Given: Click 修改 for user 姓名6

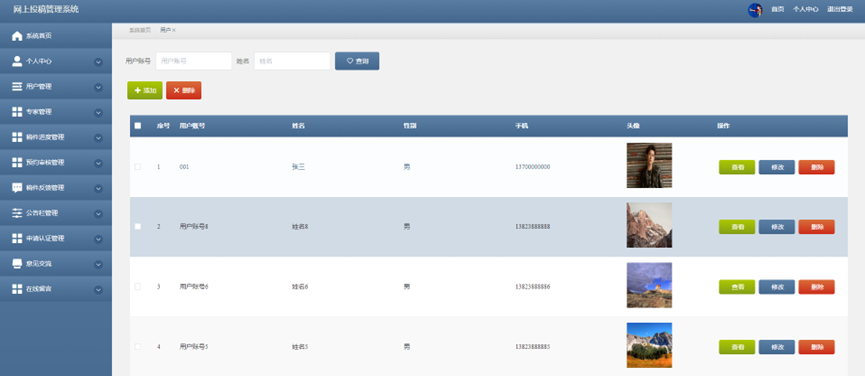Looking at the screenshot, I should click(777, 287).
